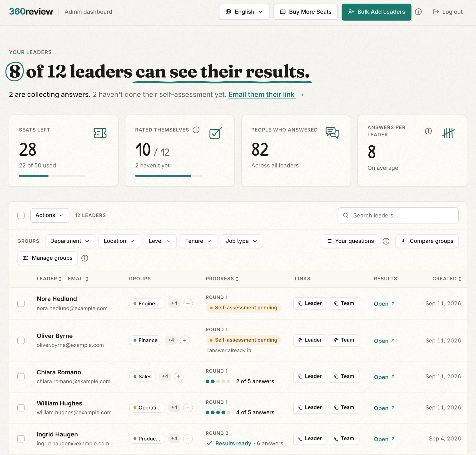Click Buy More Seats button

click(305, 12)
